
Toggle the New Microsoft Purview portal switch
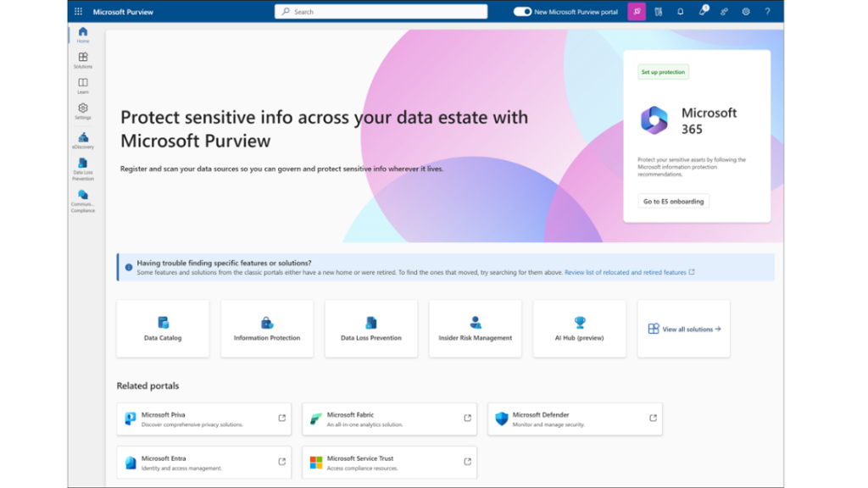[x=522, y=11]
